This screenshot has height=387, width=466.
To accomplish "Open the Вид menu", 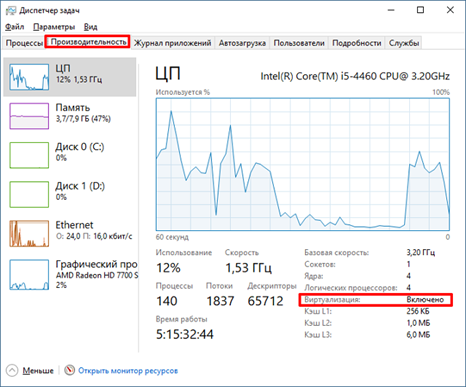I will 90,27.
